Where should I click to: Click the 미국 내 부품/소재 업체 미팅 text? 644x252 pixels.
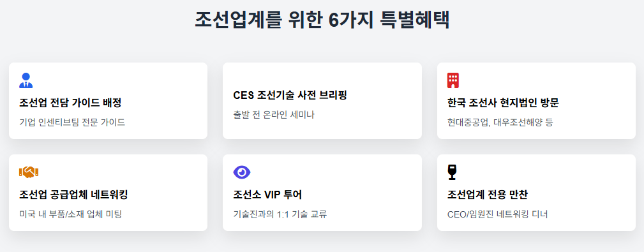[71, 214]
